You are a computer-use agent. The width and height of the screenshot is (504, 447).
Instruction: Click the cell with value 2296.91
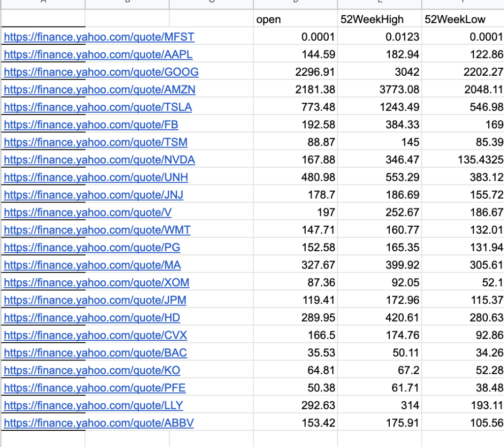(294, 72)
